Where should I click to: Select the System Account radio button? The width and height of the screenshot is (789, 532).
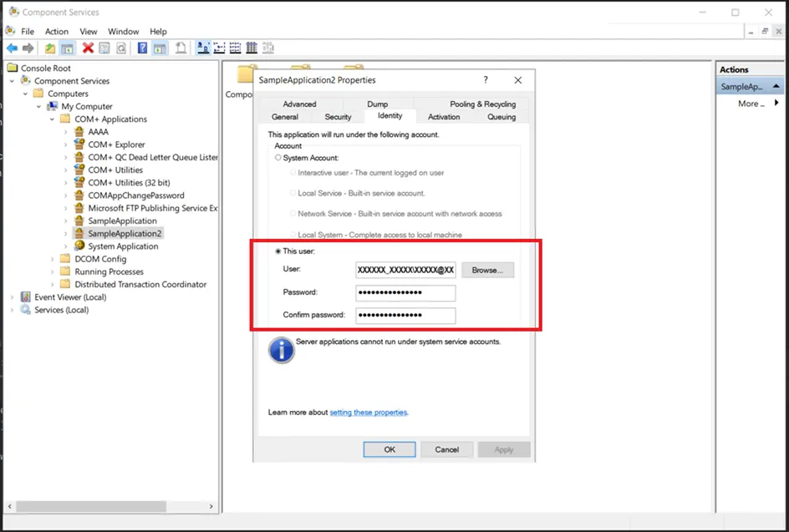(277, 157)
